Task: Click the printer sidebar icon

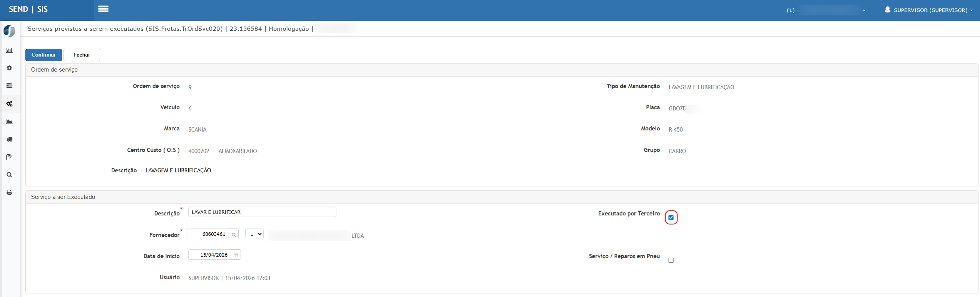Action: click(x=9, y=192)
